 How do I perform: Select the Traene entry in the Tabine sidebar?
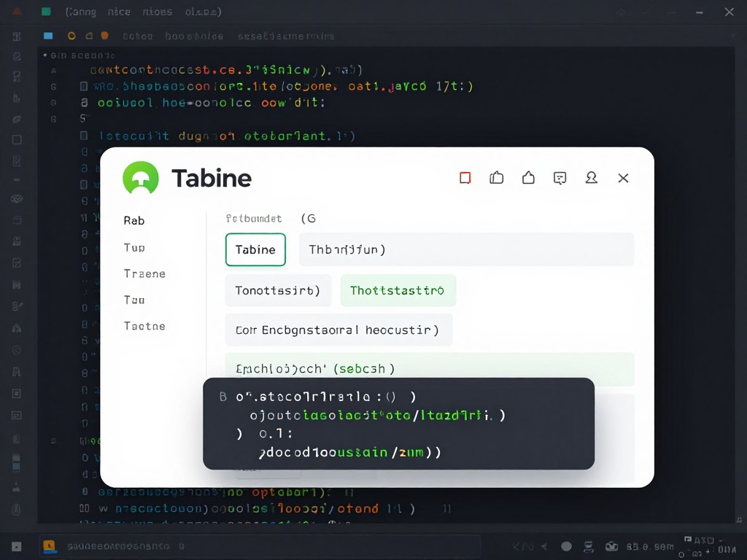pos(144,273)
